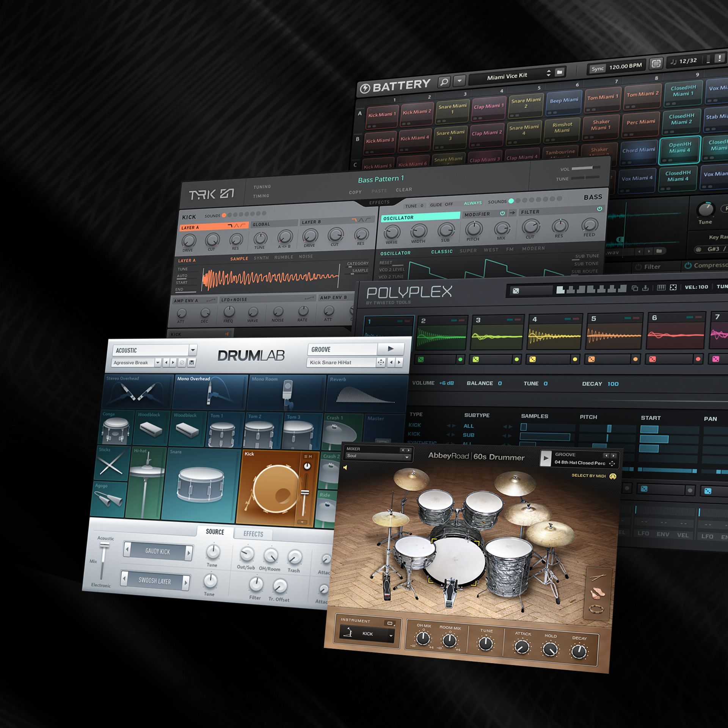Select the sticks articulation icon
Viewport: 728px width, 728px height.
click(x=598, y=578)
